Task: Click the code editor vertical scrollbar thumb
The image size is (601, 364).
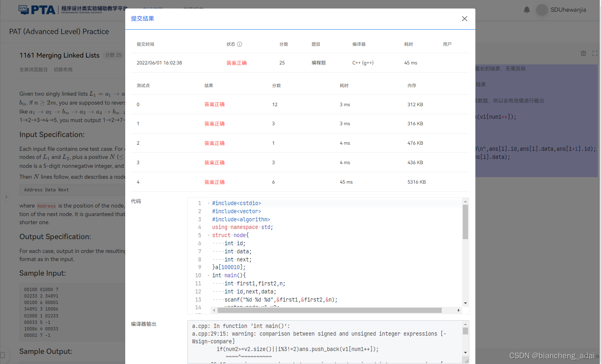Action: pyautogui.click(x=465, y=222)
